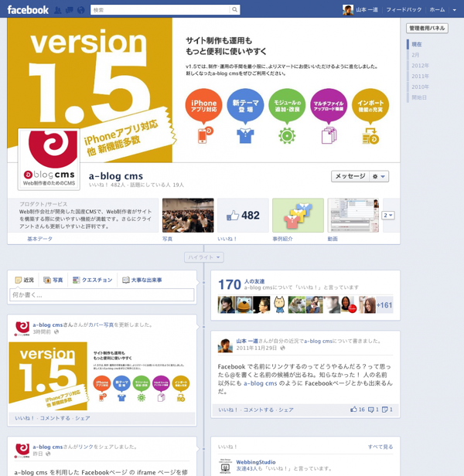Viewport: 464px width, 476px height.
Task: Click the green モジュールの追加・改良 bubble
Action: 287,106
